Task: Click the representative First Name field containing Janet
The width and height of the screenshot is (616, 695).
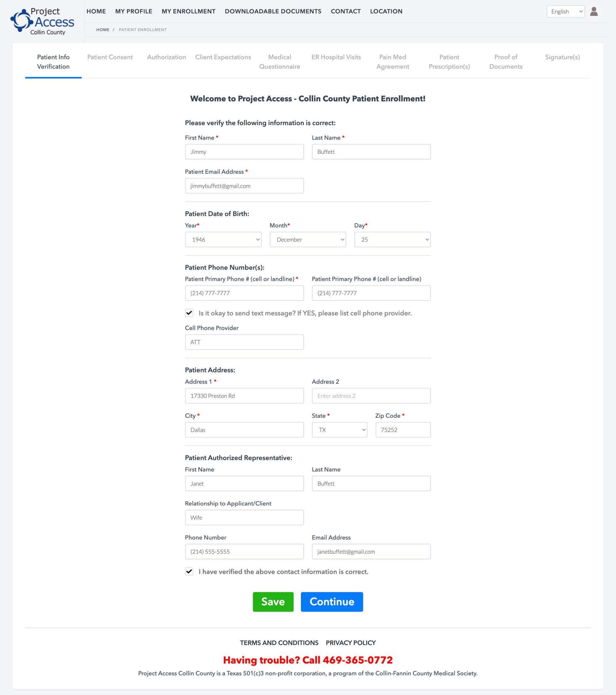Action: coord(244,483)
